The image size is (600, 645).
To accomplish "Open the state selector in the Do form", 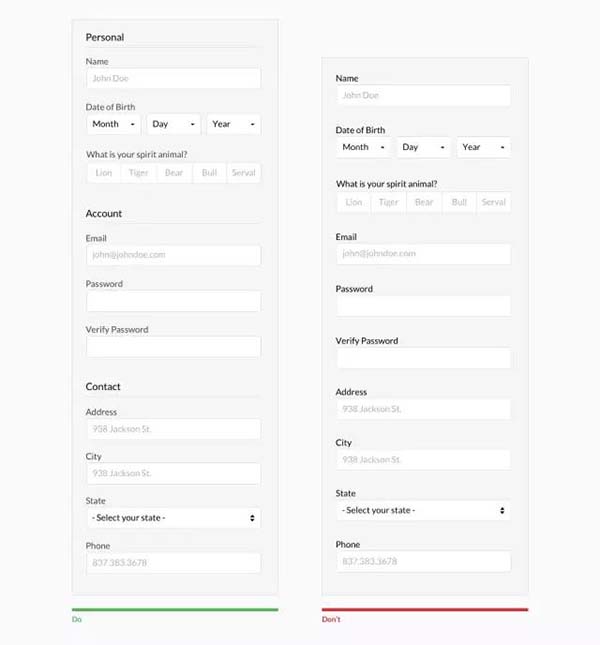I will (173, 518).
